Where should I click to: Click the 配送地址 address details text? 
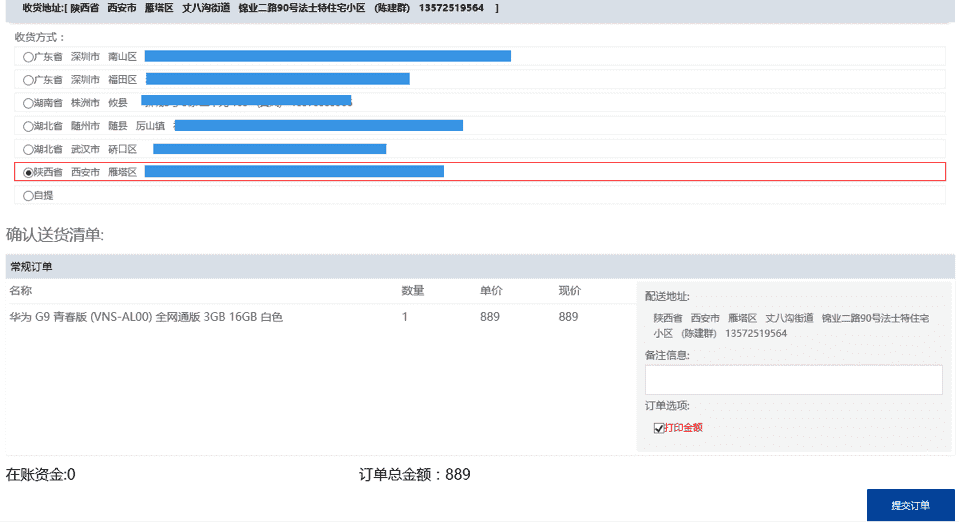pyautogui.click(x=791, y=326)
